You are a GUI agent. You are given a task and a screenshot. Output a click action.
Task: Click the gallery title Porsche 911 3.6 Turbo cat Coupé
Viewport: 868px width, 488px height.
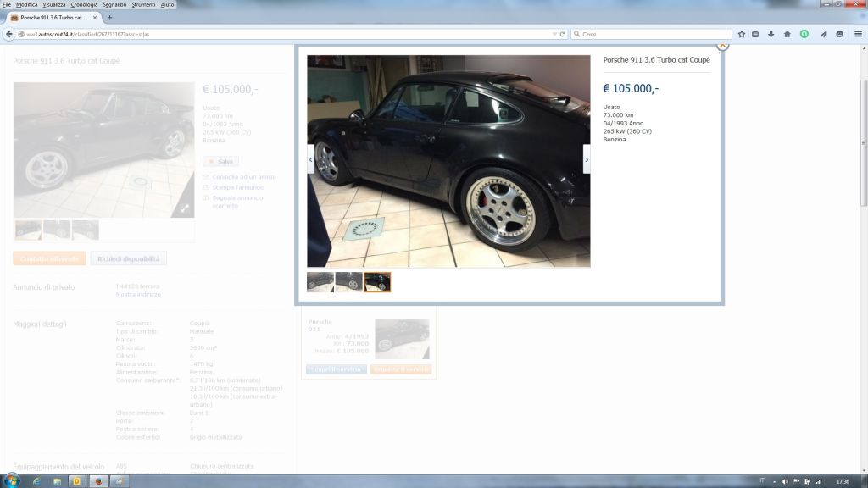pos(657,60)
